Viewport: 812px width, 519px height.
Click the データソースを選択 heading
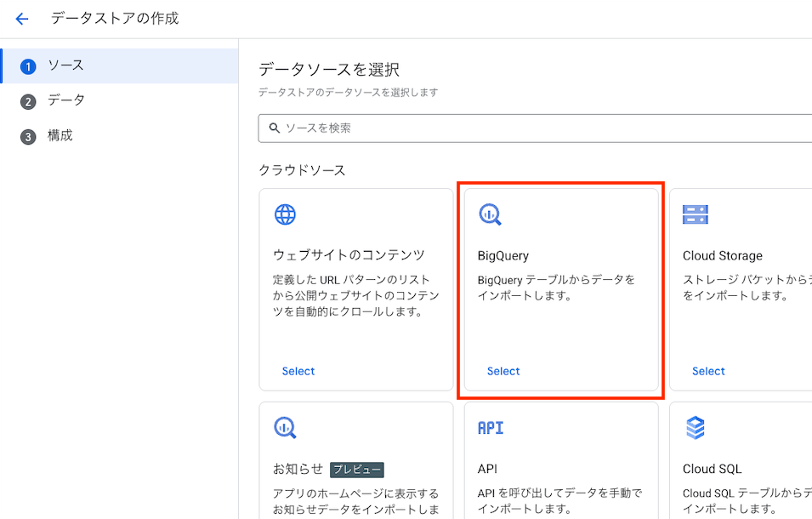click(x=329, y=70)
